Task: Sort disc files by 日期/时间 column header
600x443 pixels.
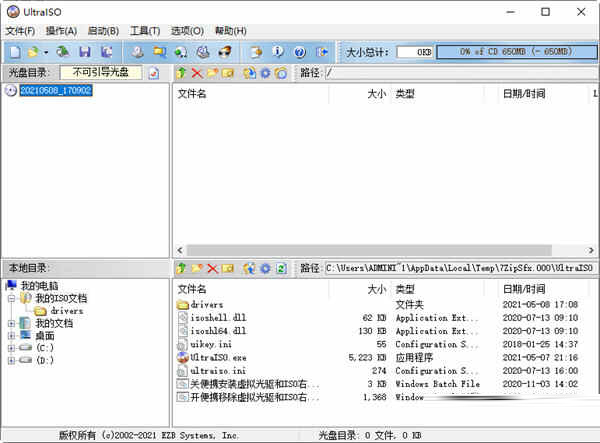Action: pyautogui.click(x=524, y=94)
